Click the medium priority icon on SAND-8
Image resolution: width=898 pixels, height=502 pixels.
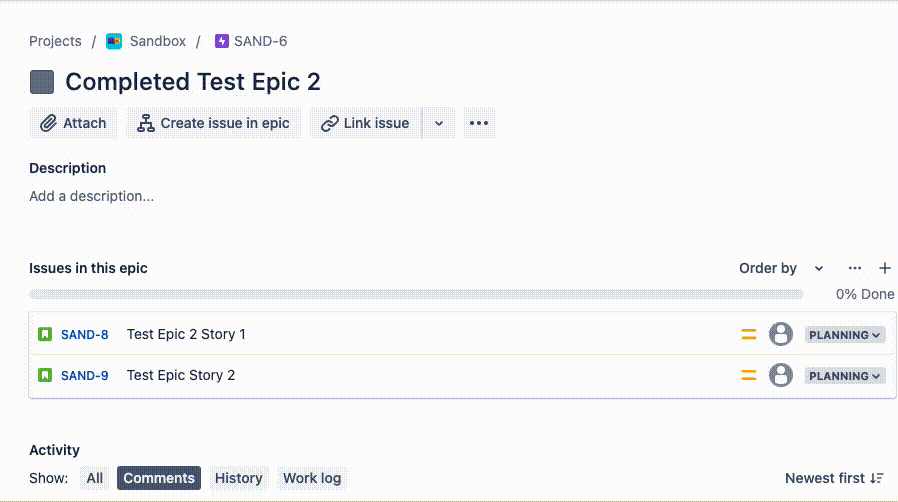point(748,335)
